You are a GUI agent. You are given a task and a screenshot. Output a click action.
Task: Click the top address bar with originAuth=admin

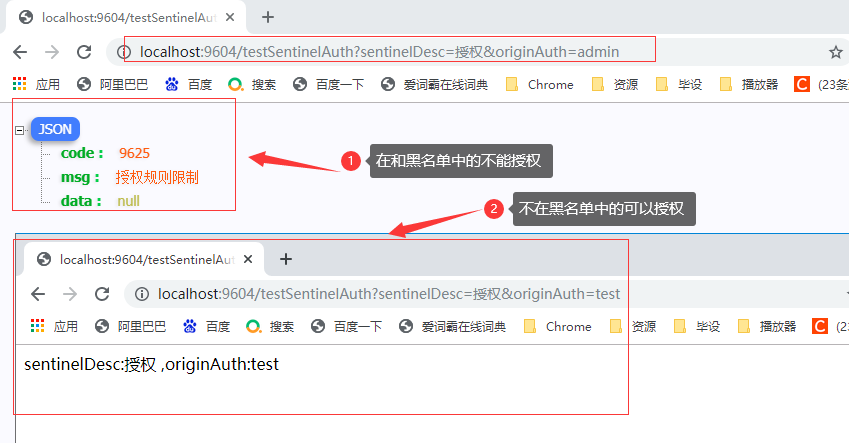pyautogui.click(x=400, y=52)
